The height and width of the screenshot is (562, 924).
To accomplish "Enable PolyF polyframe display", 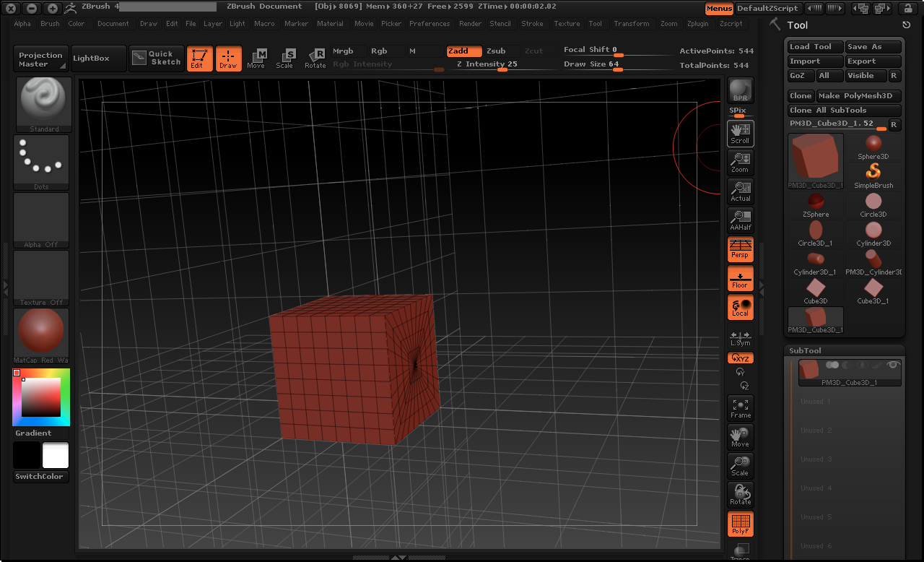I will (x=740, y=524).
